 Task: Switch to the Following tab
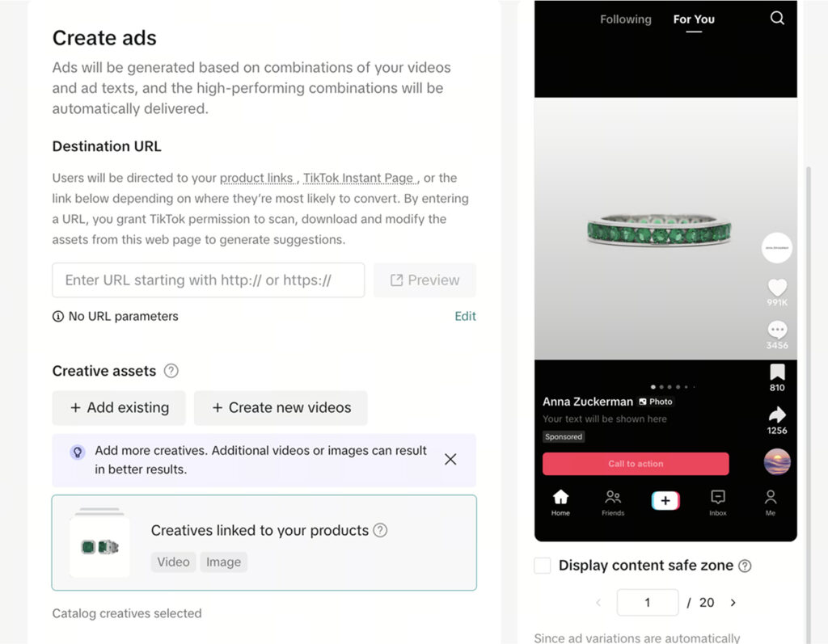click(625, 19)
